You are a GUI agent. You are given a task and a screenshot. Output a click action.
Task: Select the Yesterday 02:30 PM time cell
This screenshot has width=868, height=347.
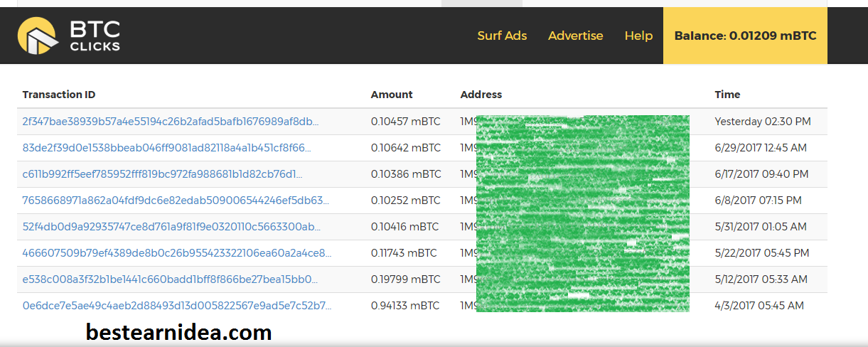[x=762, y=122]
